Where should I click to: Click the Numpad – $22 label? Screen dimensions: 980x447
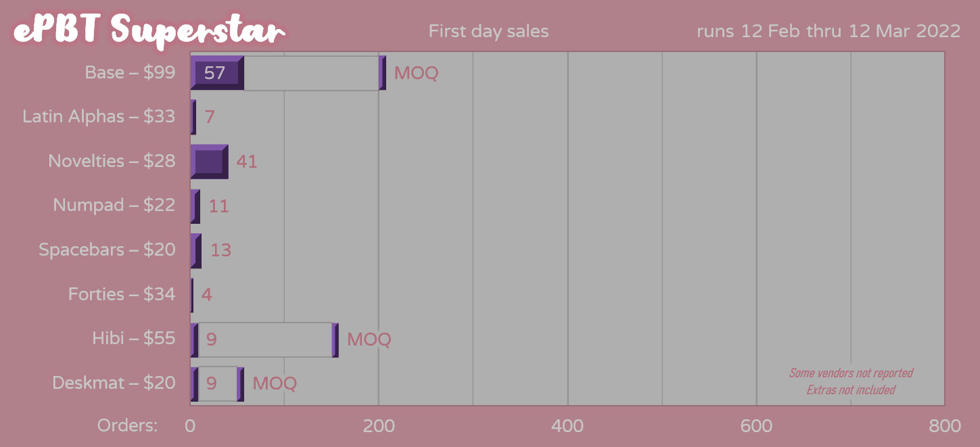pos(114,206)
